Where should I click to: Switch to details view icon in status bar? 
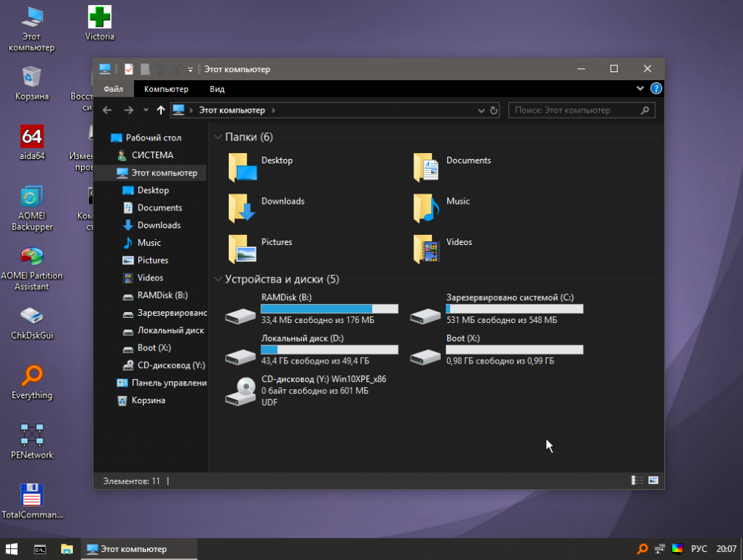pos(637,481)
